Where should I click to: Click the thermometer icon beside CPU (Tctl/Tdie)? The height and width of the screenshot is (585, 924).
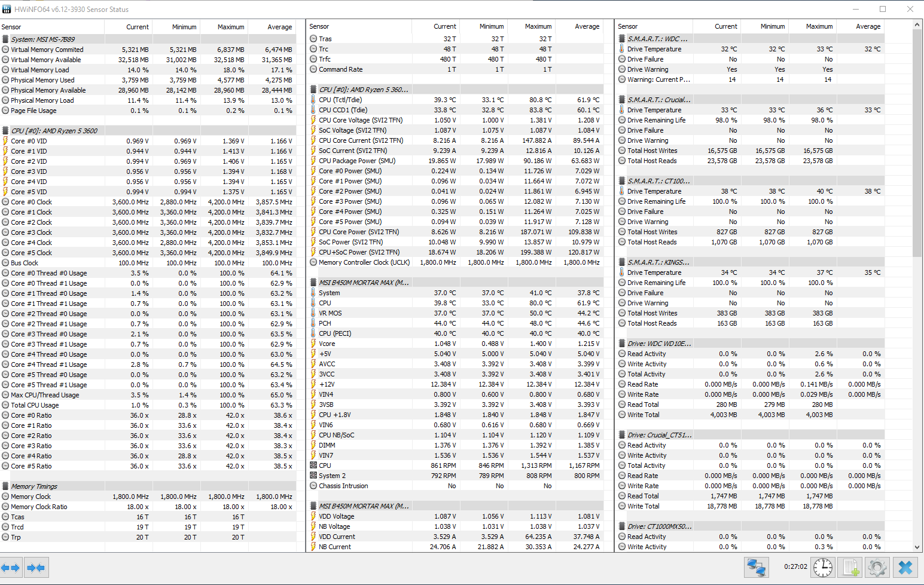tap(313, 100)
